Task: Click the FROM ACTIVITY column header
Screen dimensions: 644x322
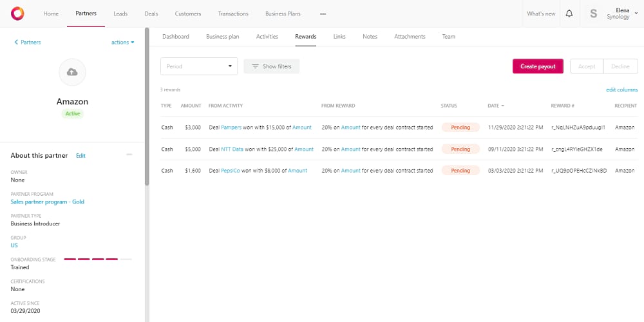Action: 225,106
